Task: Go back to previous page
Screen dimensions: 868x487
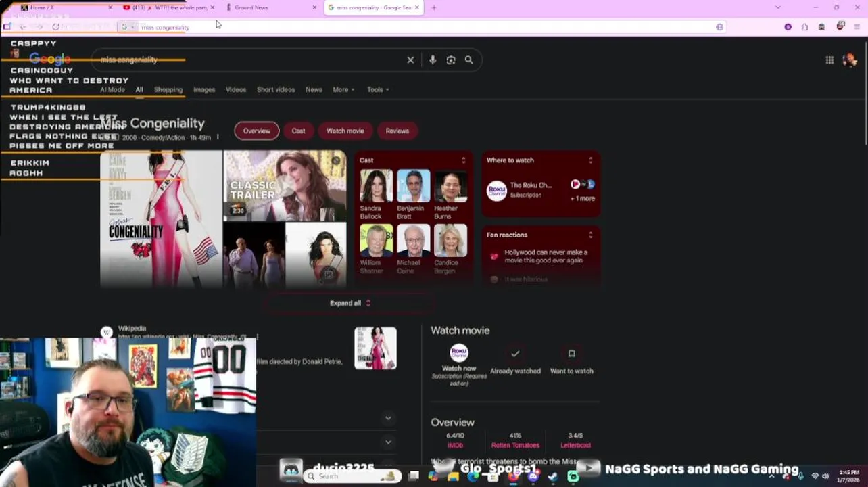Action: pyautogui.click(x=22, y=27)
